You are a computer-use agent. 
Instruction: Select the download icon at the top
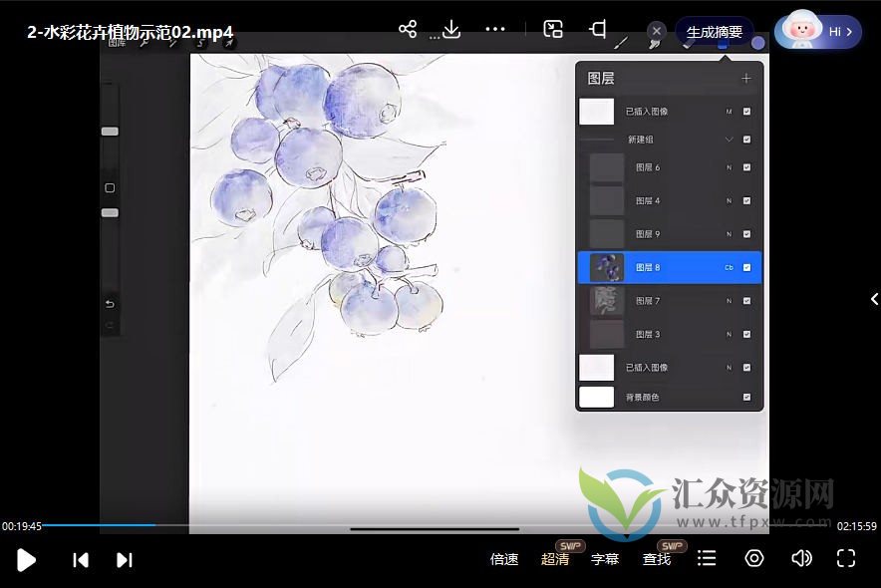[x=451, y=29]
